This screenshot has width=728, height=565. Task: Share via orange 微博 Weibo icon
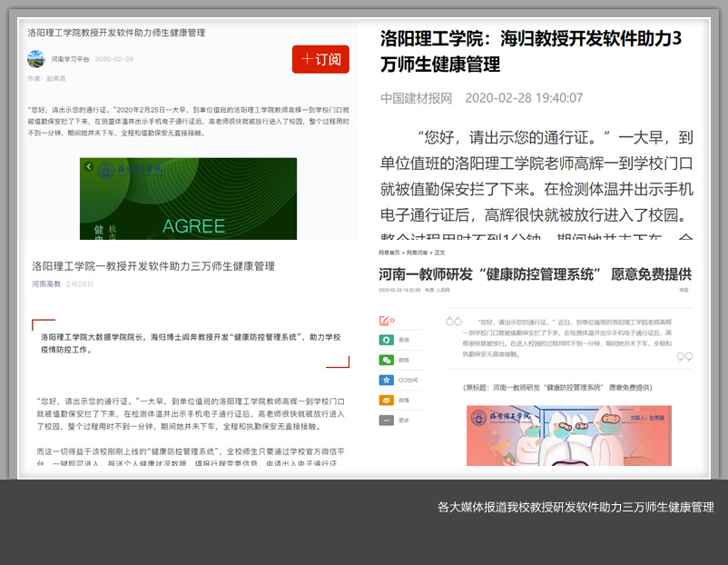(x=386, y=400)
